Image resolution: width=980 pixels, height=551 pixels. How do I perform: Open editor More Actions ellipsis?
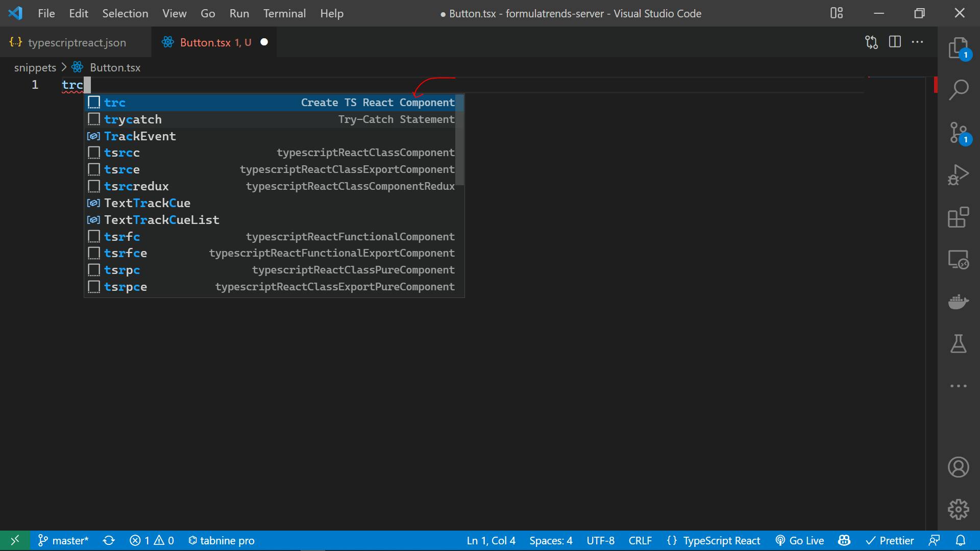[x=917, y=42]
